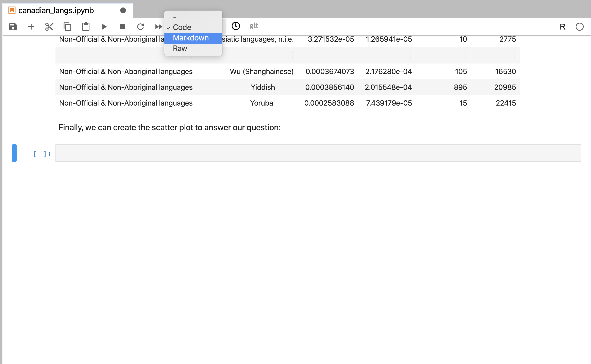Click the category text in the Yiddish row
Screen dimensions: 591x364
126,87
